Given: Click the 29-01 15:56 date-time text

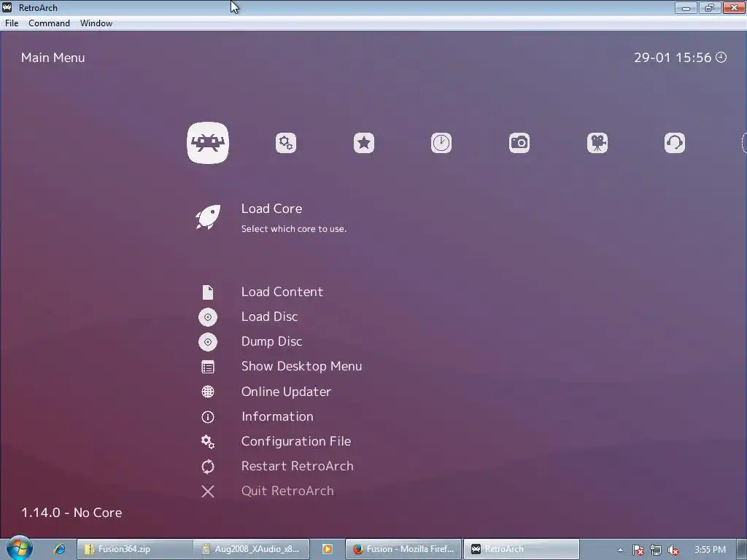Looking at the screenshot, I should pos(672,58).
